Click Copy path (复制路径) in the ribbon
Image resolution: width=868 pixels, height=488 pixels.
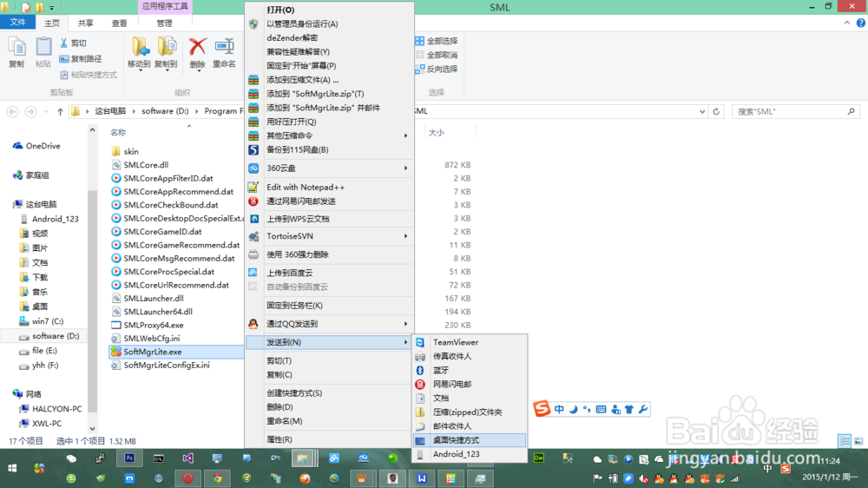click(81, 59)
